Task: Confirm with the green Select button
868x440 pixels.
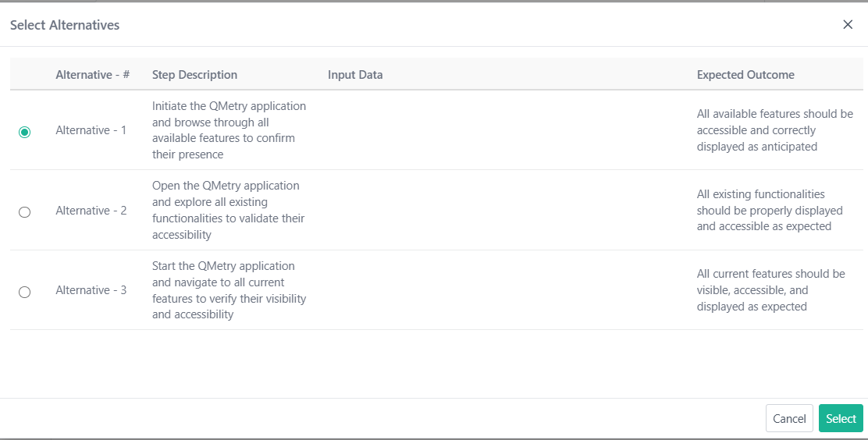Action: (841, 418)
